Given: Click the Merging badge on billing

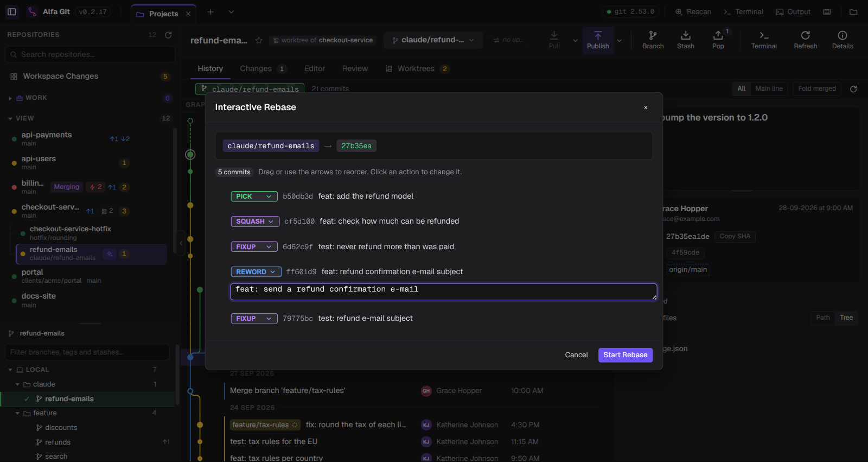Looking at the screenshot, I should coord(67,187).
